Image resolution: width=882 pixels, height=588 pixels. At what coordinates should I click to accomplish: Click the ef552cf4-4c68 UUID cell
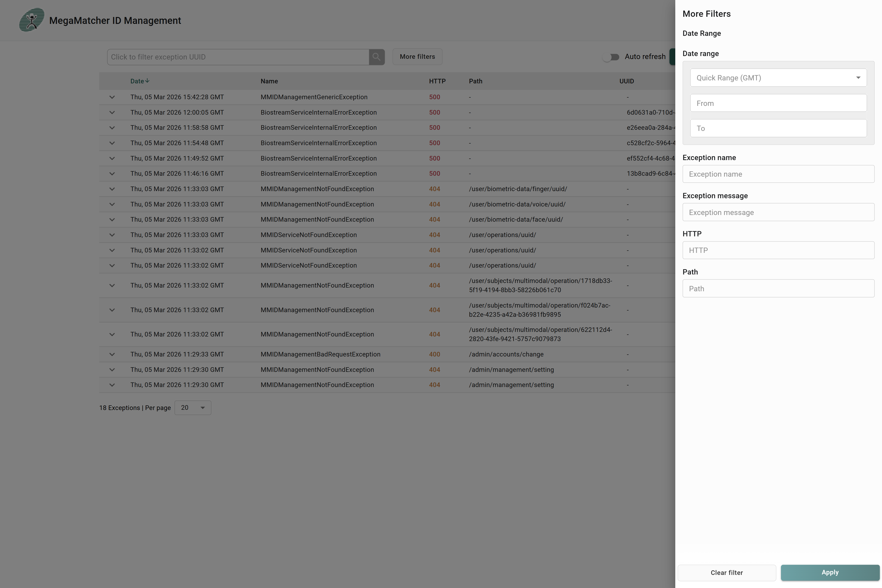(x=651, y=159)
